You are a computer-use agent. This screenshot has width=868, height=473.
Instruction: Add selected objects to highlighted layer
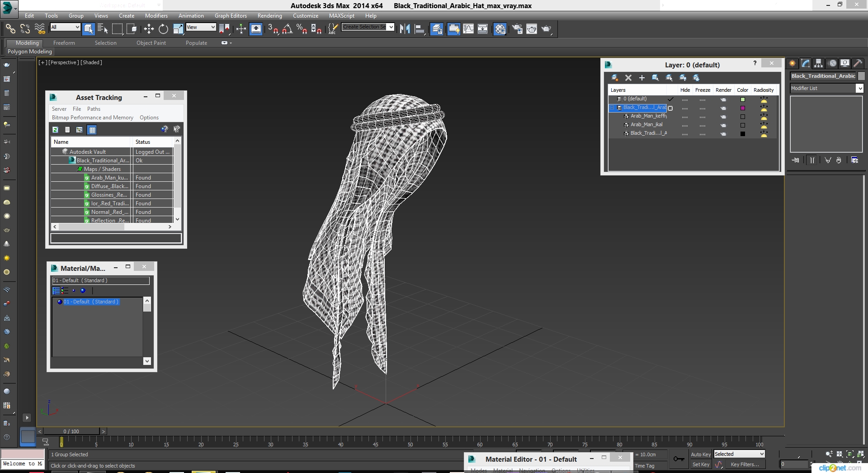pos(642,78)
